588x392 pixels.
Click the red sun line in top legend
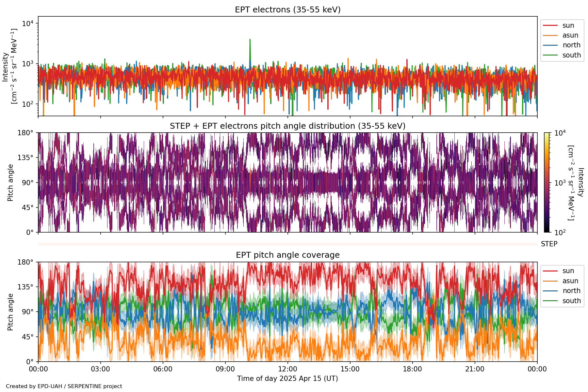tap(550, 25)
